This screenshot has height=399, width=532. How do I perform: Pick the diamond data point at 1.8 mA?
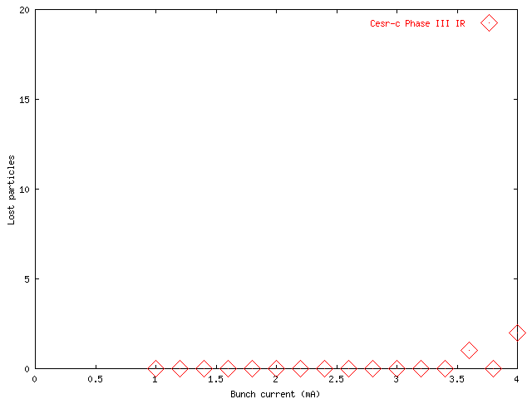[253, 368]
